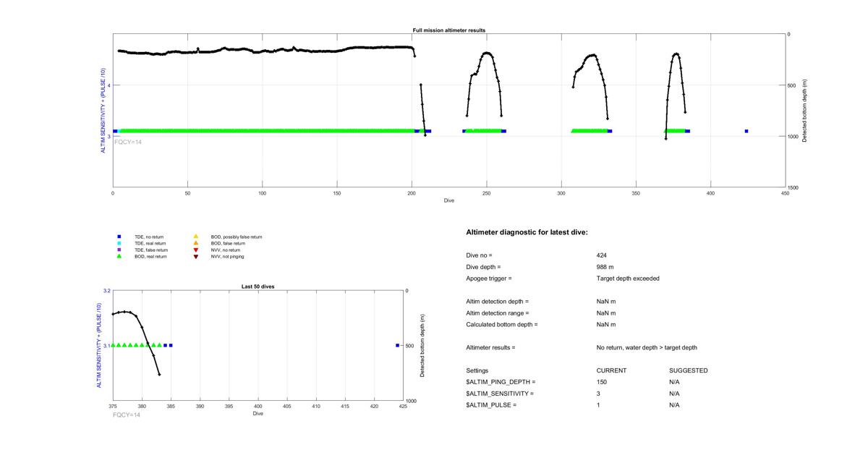Click the '425' x-axis tick on Last 50 dives plot
The image size is (868, 450).
404,407
